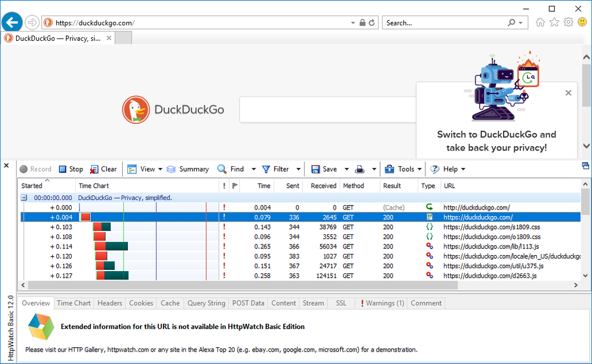Screen dimensions: 592x364
Task: Open the browser Home icon
Action: [540, 22]
